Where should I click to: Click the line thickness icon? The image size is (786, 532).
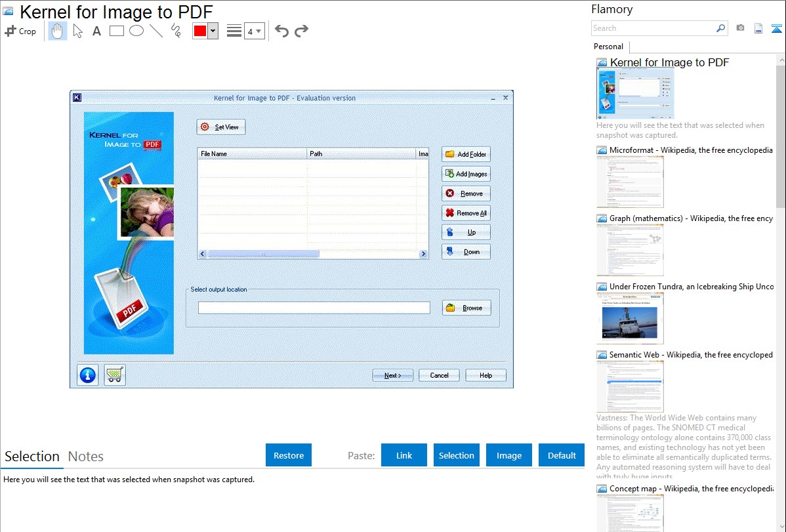[x=234, y=31]
